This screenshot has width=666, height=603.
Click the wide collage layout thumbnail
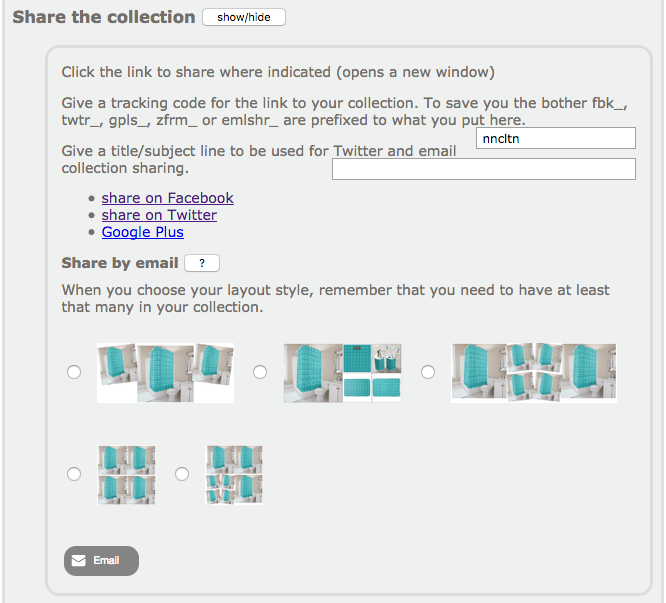(x=533, y=372)
